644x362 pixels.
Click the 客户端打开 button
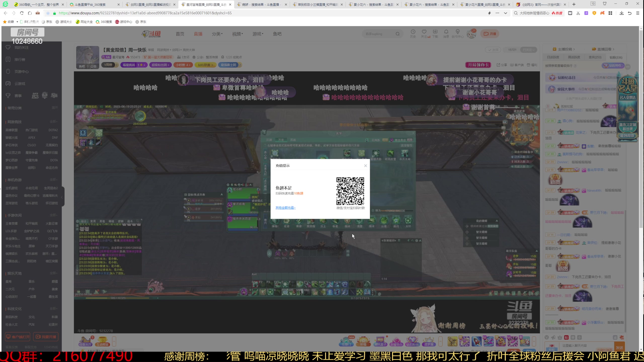[x=18, y=337]
